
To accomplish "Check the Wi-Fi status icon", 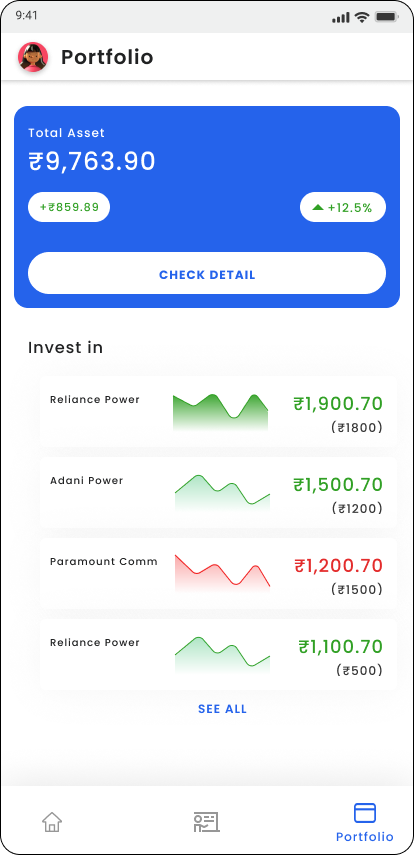I will pyautogui.click(x=361, y=17).
